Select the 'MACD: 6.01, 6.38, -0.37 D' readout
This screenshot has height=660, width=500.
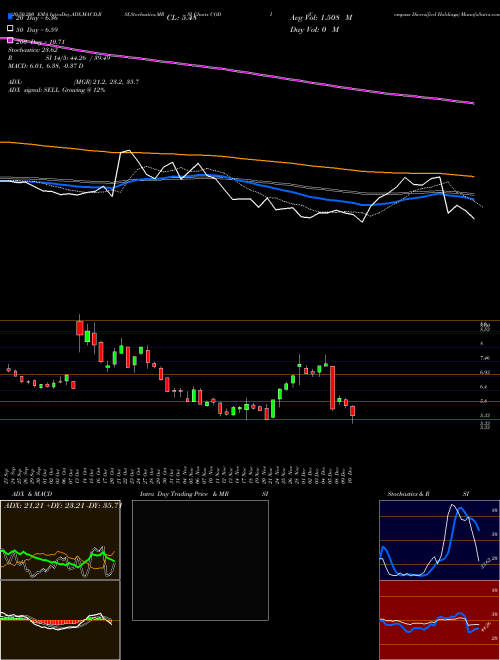pos(45,66)
